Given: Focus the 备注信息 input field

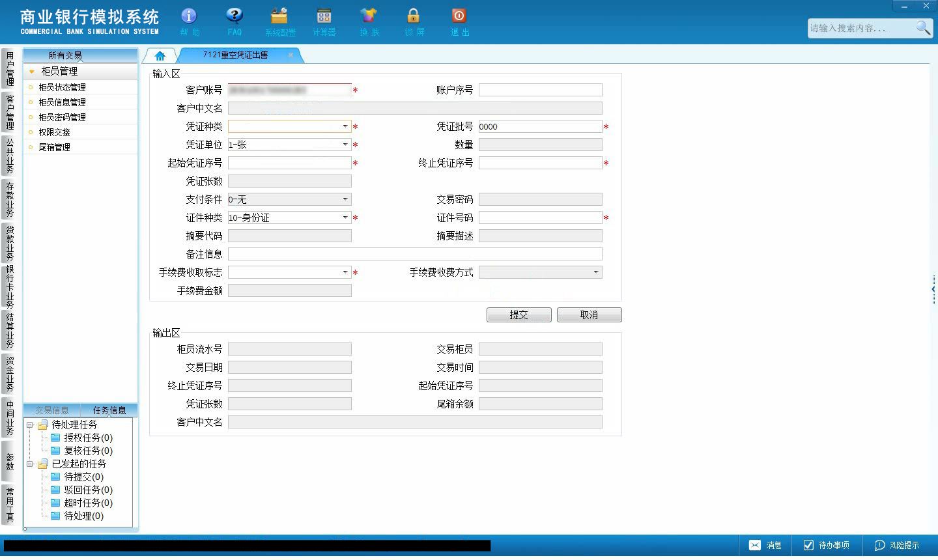Looking at the screenshot, I should [415, 254].
